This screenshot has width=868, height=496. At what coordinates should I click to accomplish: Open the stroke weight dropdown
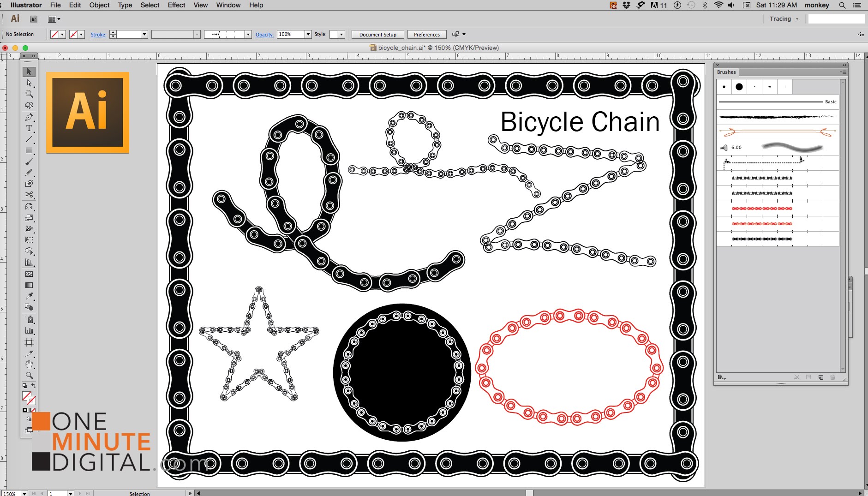tap(144, 34)
